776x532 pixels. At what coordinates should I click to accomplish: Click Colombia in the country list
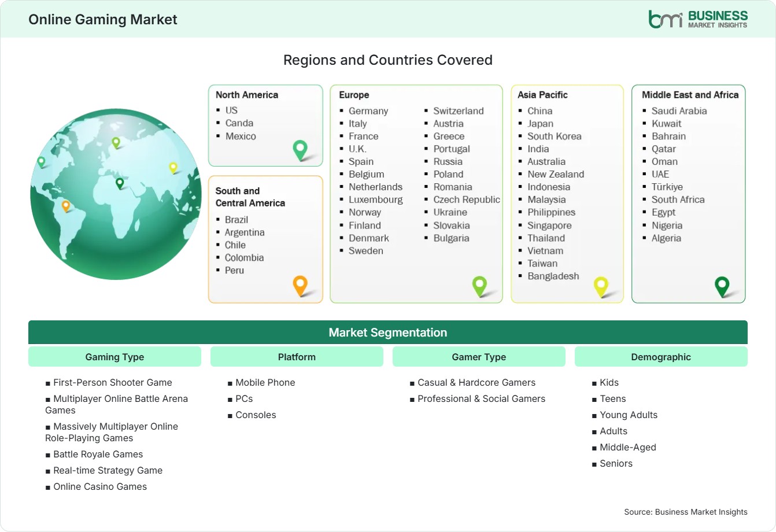click(x=244, y=258)
